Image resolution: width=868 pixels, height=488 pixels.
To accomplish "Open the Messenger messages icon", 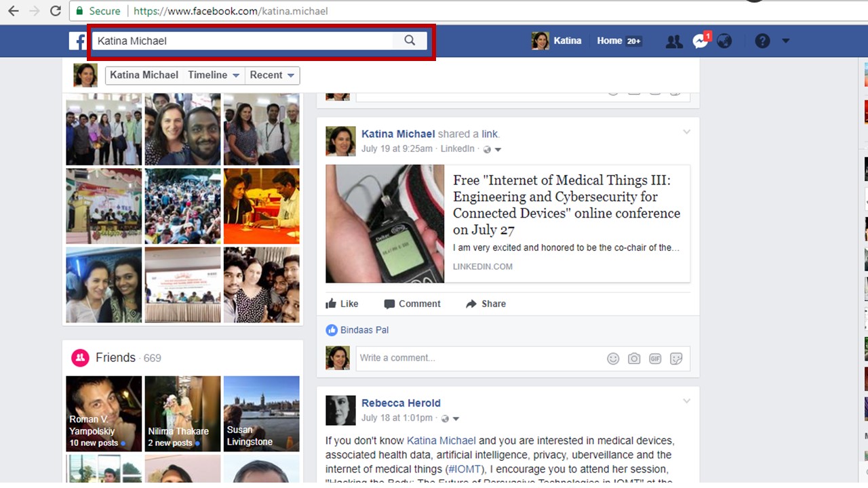I will click(700, 41).
